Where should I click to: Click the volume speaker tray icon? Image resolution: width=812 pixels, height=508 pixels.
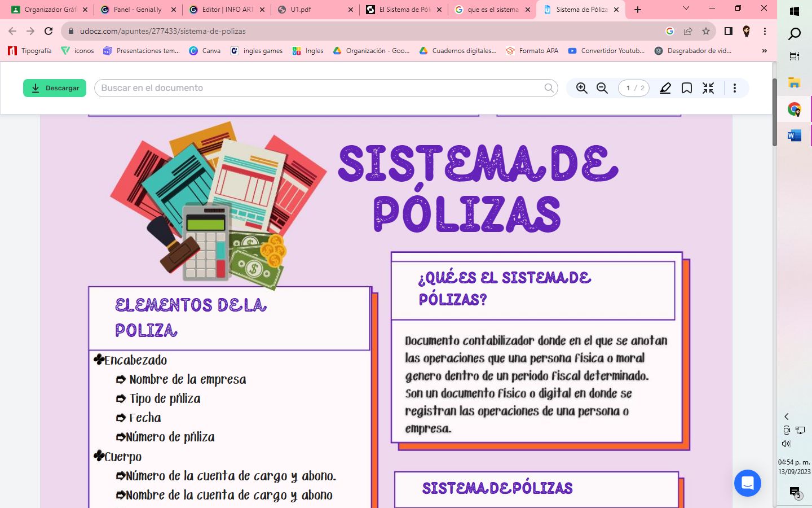tap(787, 444)
